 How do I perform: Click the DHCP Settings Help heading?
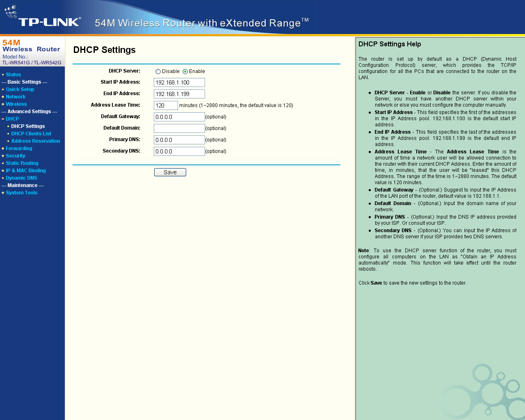(x=390, y=44)
